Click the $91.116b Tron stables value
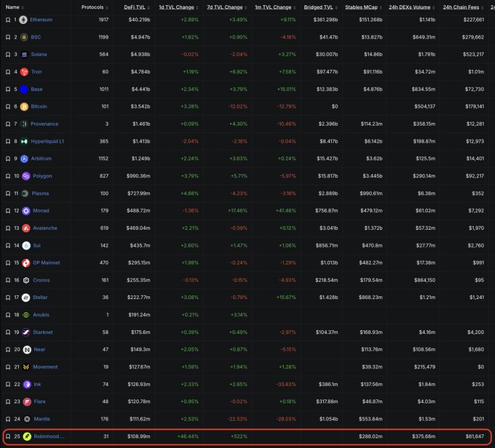Viewport: 495px width, 448px height. tap(373, 72)
